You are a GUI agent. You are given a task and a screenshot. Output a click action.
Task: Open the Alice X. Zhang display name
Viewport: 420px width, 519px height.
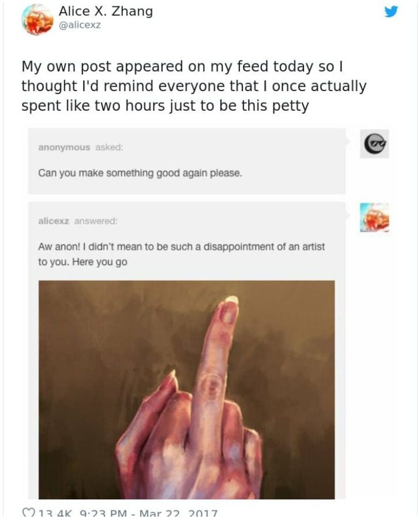(106, 12)
